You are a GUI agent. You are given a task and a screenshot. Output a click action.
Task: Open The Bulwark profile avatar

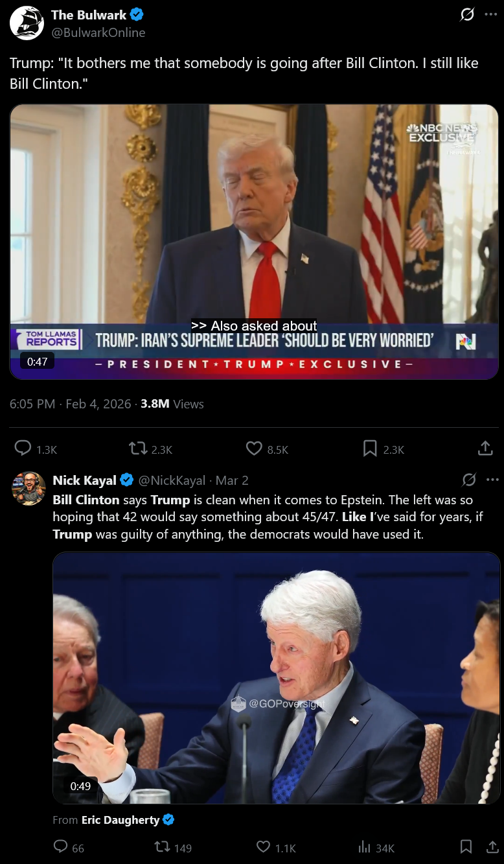[26, 23]
